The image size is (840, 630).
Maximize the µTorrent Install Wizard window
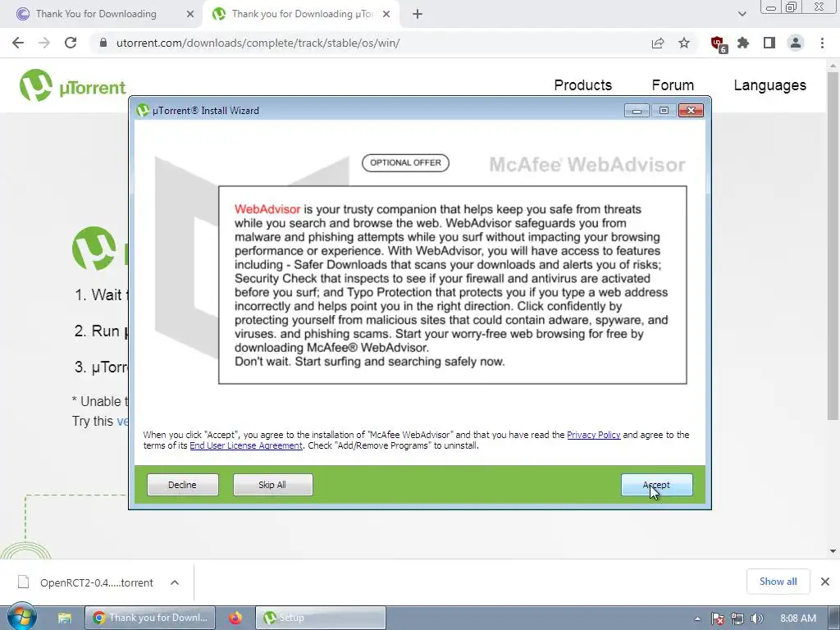[x=664, y=111]
